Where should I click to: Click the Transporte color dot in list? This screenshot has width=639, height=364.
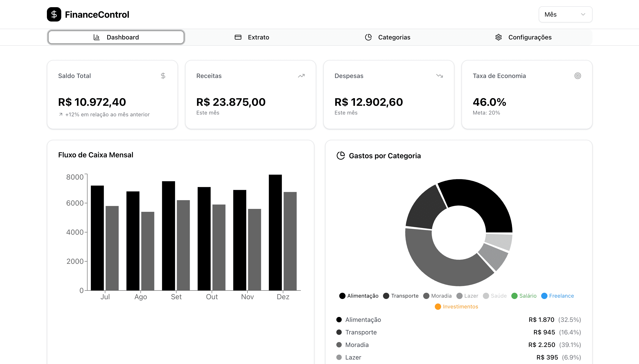coord(339,332)
